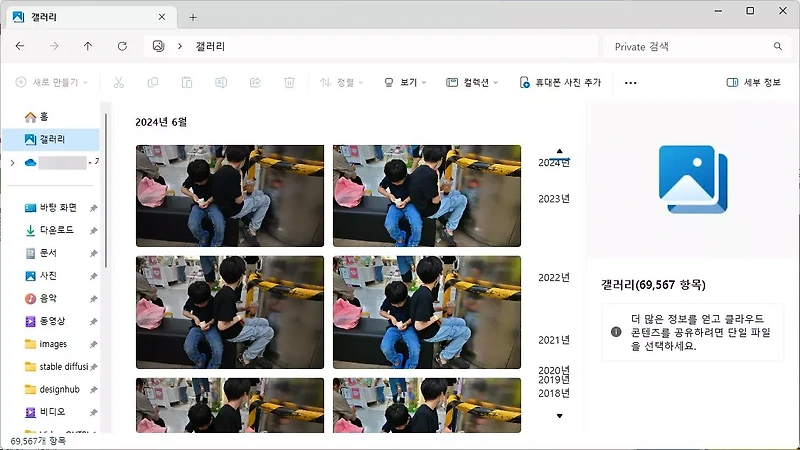Image resolution: width=800 pixels, height=450 pixels.
Task: Open designhub folder in sidebar
Action: (x=52, y=389)
